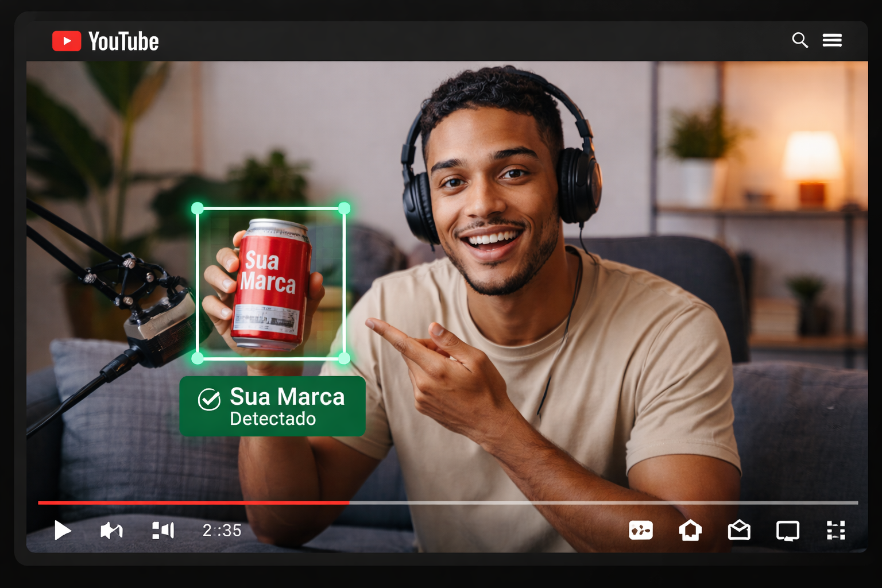Select the home icon in the control bar
The image size is (882, 588).
pos(690,531)
